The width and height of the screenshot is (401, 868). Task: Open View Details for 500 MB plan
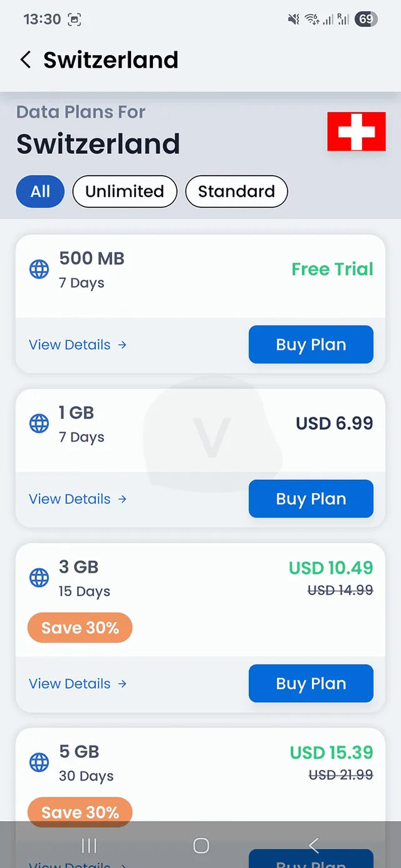pyautogui.click(x=78, y=345)
